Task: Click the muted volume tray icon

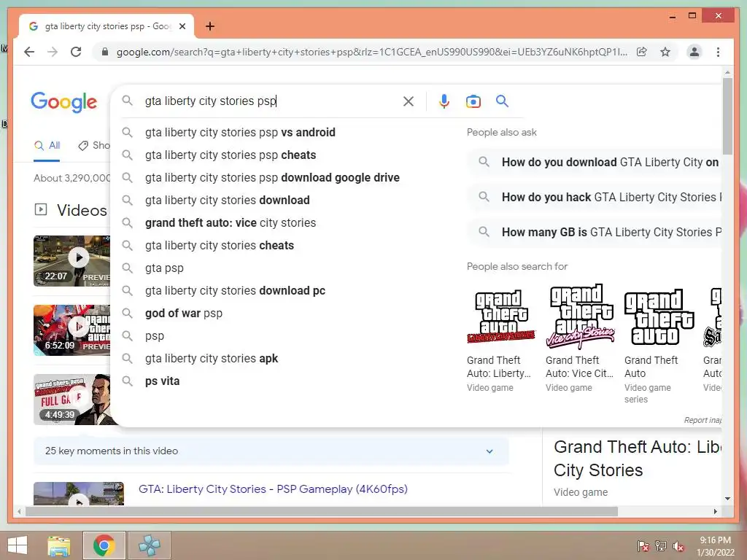Action: [x=678, y=545]
